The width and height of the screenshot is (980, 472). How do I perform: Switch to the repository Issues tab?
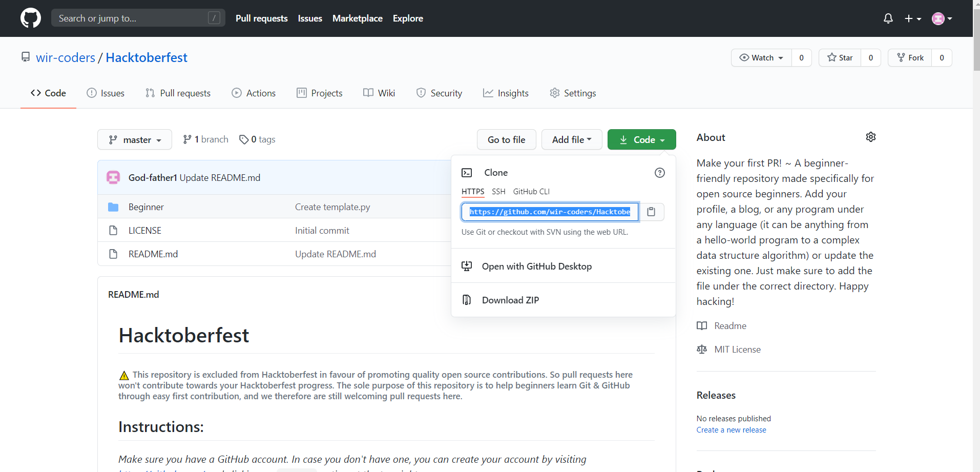tap(106, 93)
